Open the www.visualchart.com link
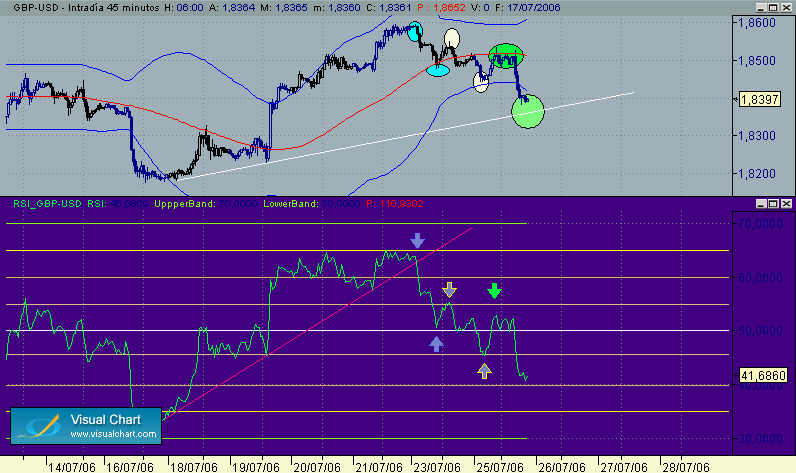The image size is (796, 473). tap(113, 434)
